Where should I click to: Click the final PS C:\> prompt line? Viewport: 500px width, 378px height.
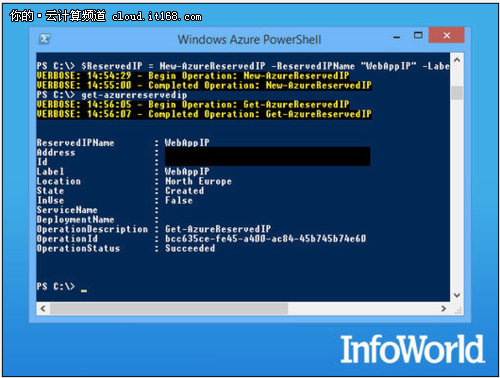pos(62,287)
